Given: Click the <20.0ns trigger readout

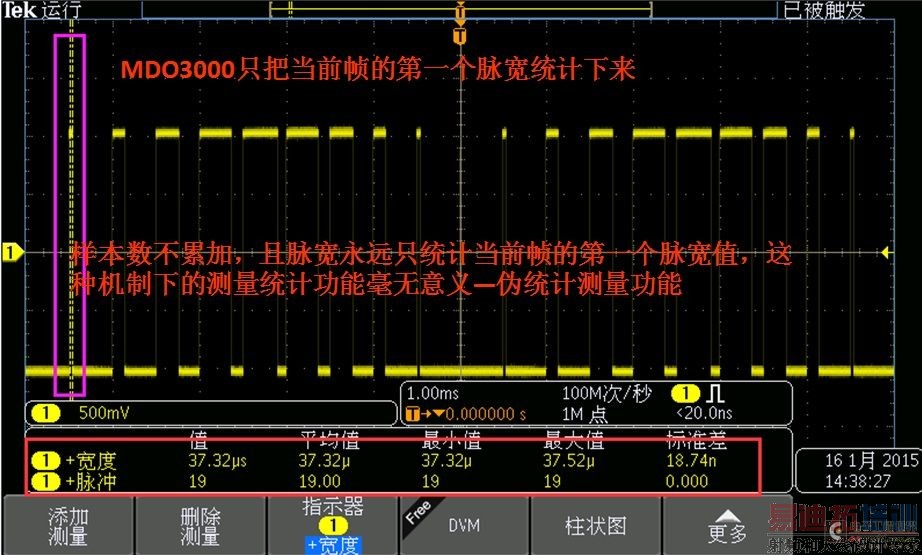Looking at the screenshot, I should pyautogui.click(x=704, y=413).
